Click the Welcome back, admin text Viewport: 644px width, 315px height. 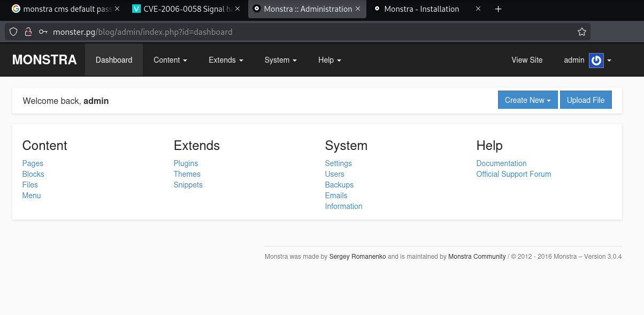pyautogui.click(x=66, y=101)
